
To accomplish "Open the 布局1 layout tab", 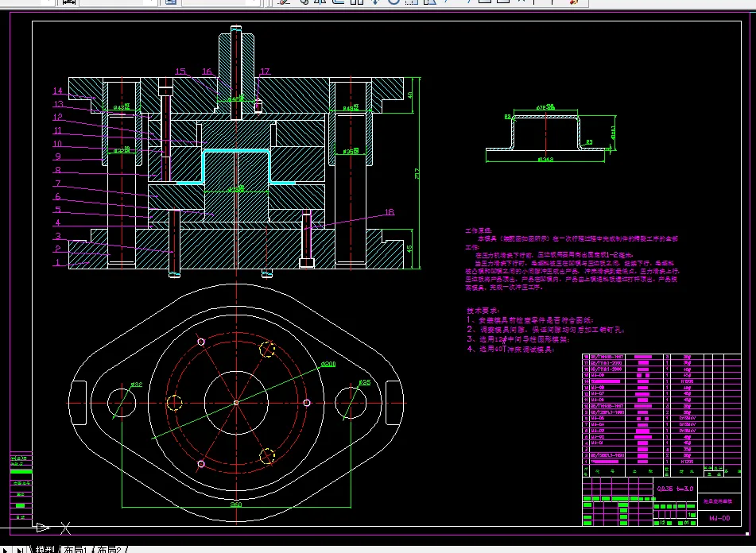I will pyautogui.click(x=76, y=549).
